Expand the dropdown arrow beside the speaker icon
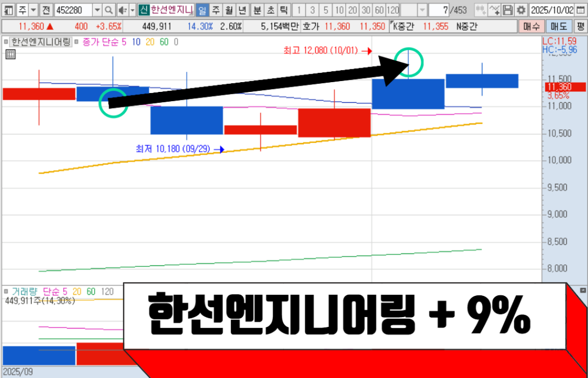 pos(132,10)
